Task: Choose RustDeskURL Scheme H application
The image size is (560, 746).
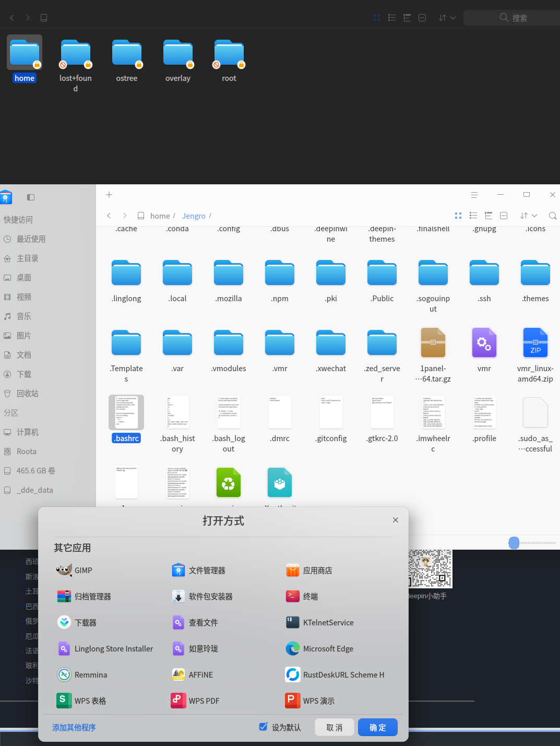Action: [x=335, y=674]
